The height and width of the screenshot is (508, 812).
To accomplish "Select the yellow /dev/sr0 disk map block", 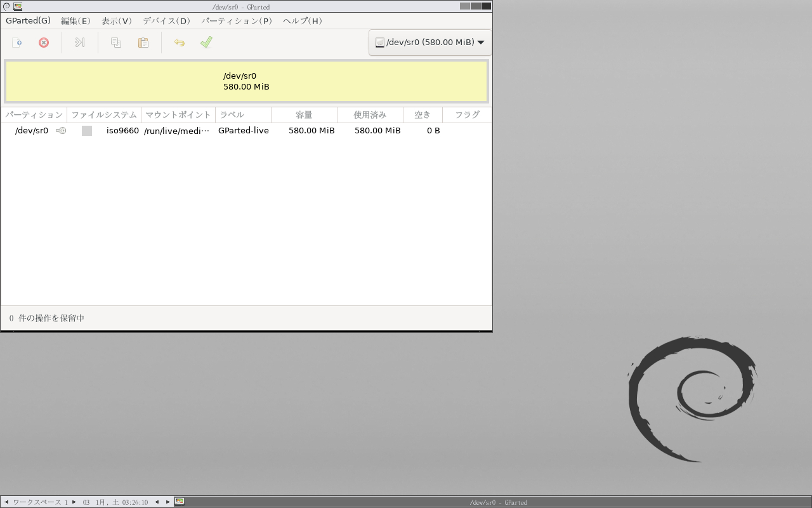I will point(246,81).
